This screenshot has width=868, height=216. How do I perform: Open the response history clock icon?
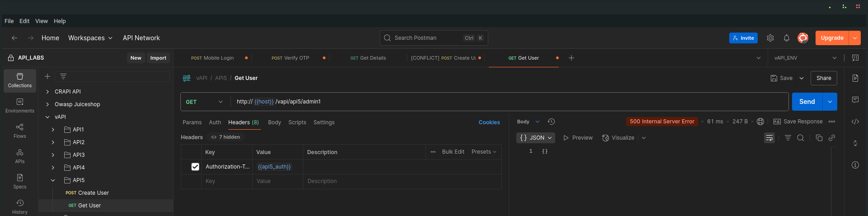[552, 122]
